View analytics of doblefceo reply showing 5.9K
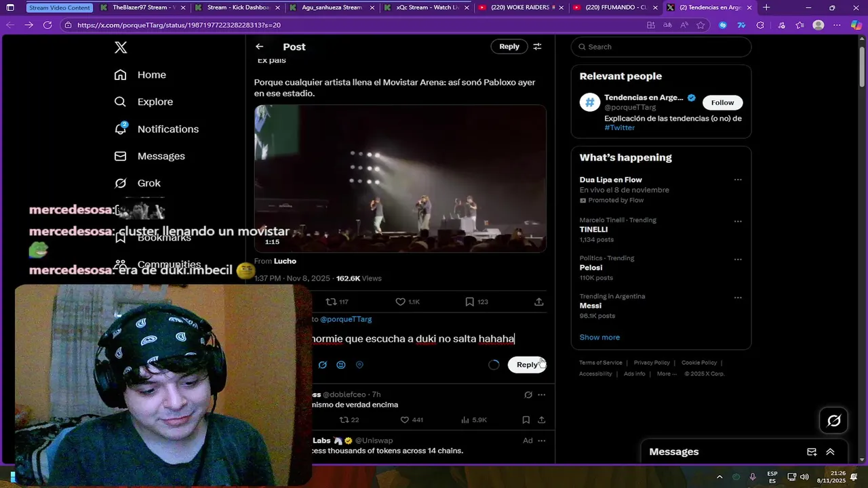 tap(474, 420)
